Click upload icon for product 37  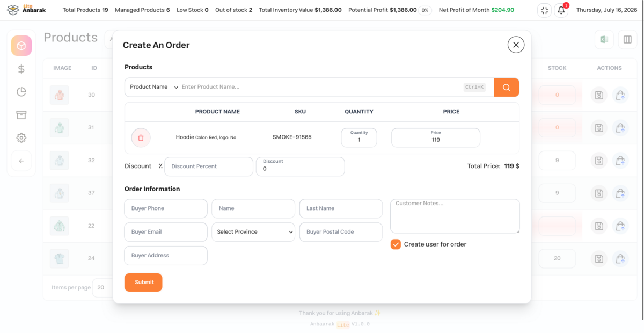point(620,193)
